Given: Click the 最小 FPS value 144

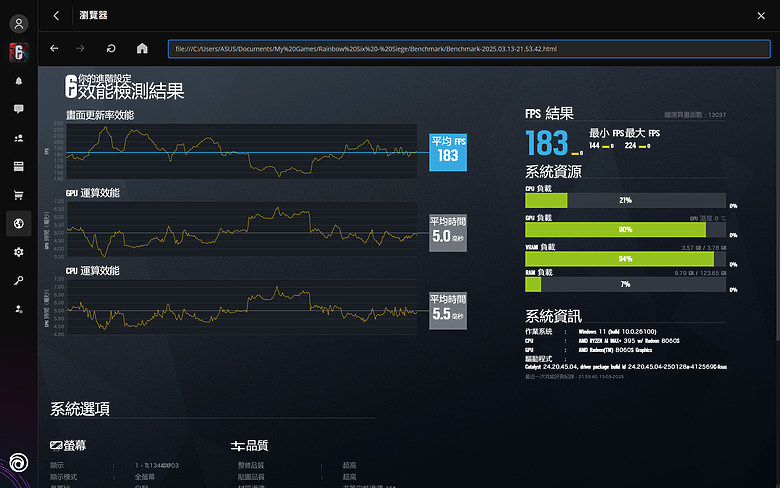Looking at the screenshot, I should 594,145.
